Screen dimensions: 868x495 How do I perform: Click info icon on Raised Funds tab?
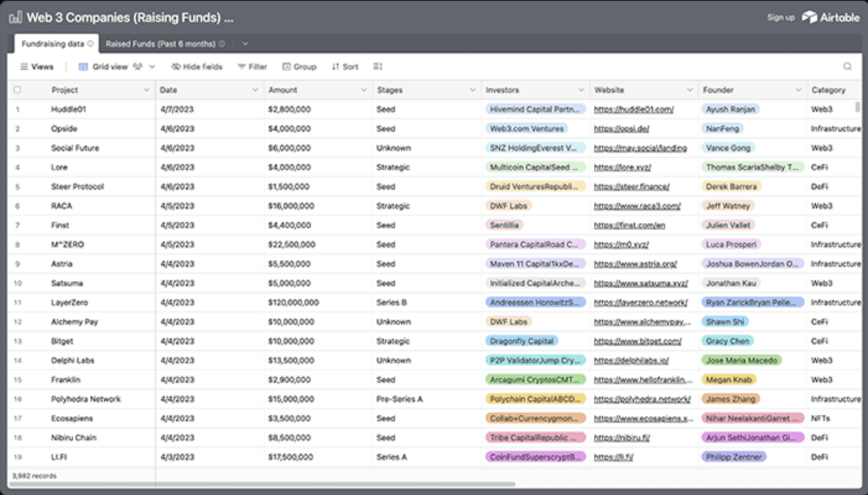tap(222, 44)
